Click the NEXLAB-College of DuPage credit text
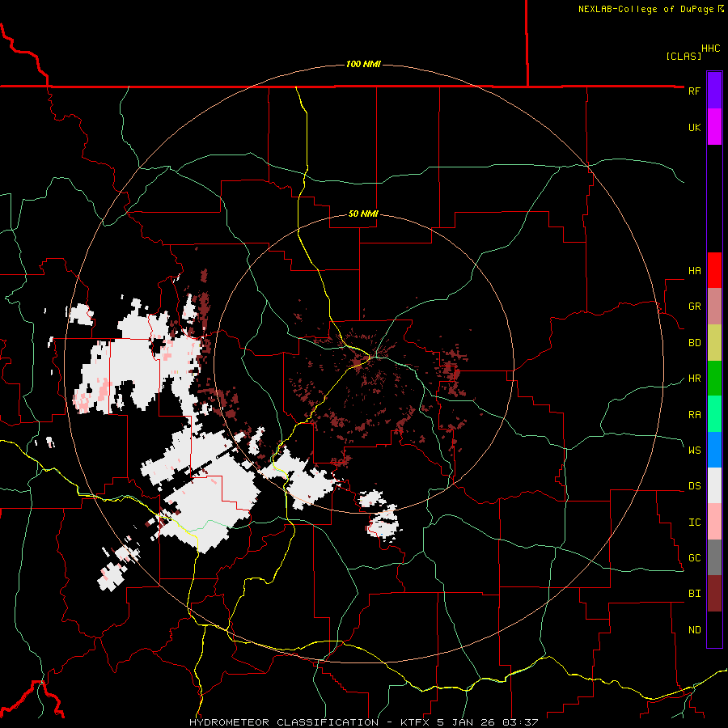The image size is (728, 728). pyautogui.click(x=650, y=9)
